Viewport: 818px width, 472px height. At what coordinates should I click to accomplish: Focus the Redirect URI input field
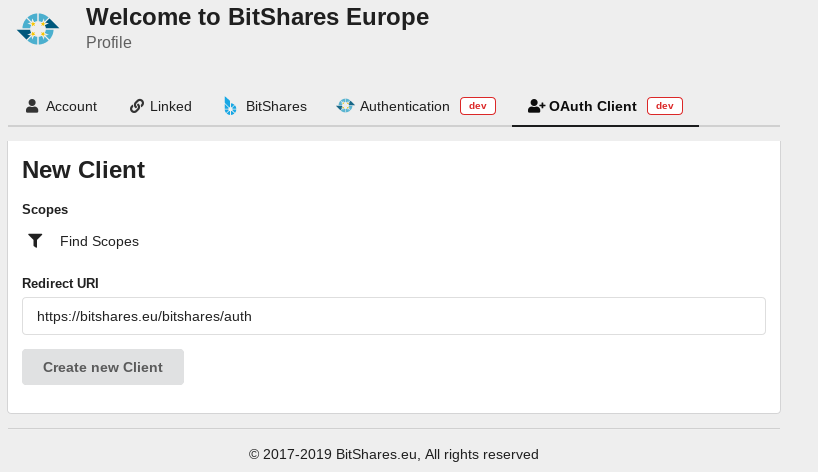point(394,316)
